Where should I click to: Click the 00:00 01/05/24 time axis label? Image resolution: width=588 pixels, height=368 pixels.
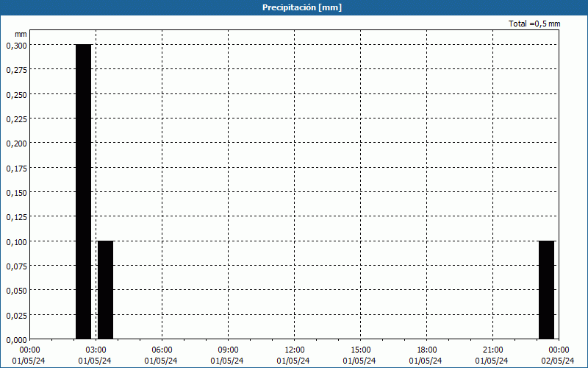tap(29, 355)
